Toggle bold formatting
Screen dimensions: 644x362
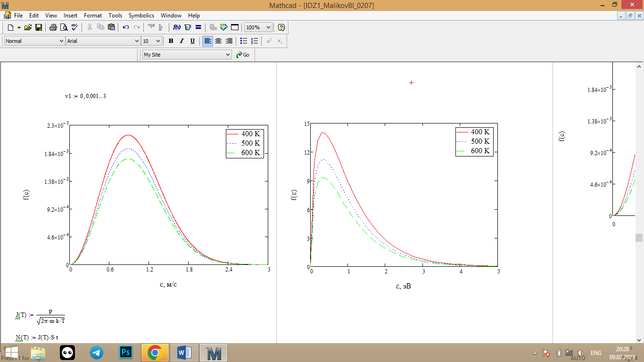click(171, 41)
